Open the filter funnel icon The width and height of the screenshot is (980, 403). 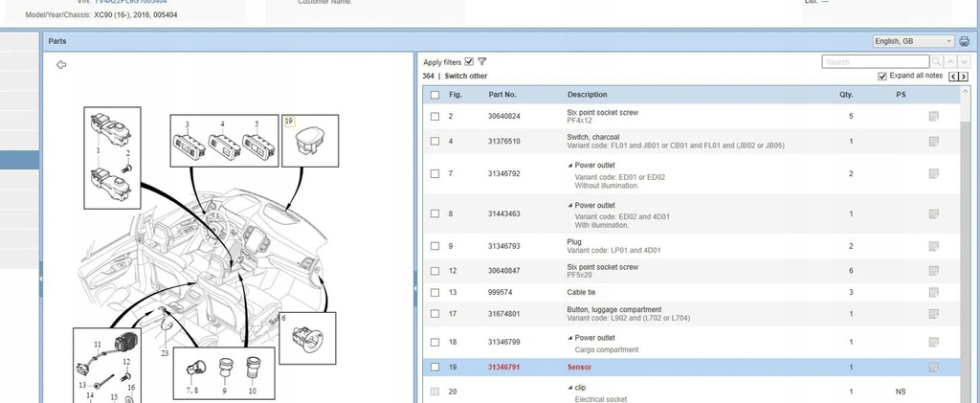pyautogui.click(x=482, y=62)
